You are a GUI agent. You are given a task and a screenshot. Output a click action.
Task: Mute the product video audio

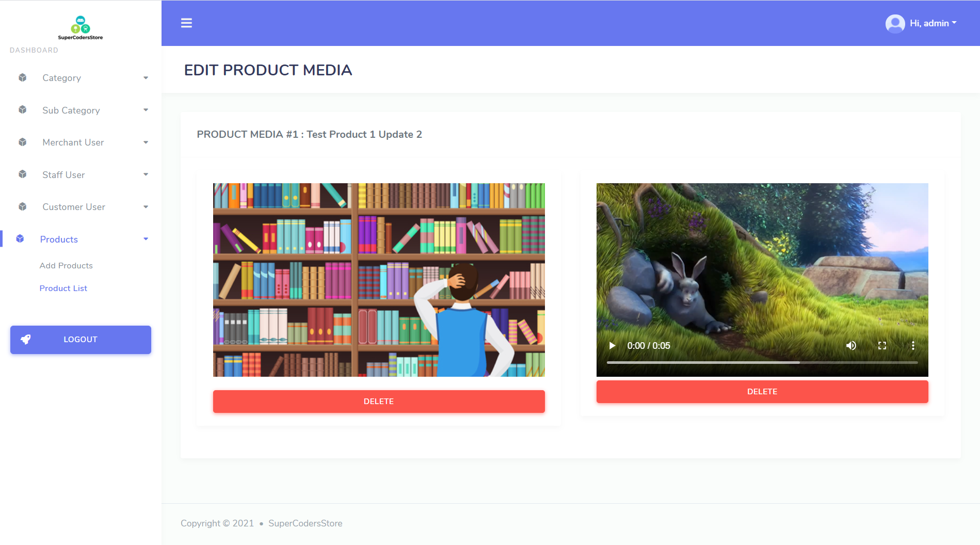pyautogui.click(x=851, y=345)
